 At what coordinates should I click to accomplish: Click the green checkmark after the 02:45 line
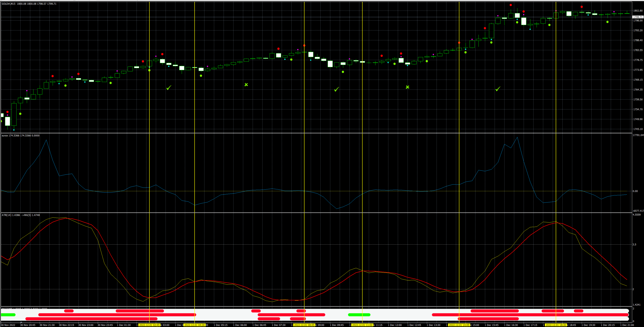coord(169,88)
